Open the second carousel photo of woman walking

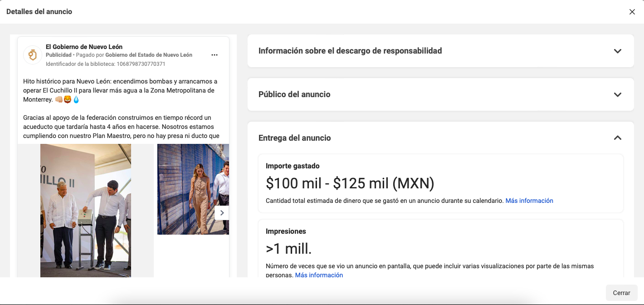coord(193,189)
